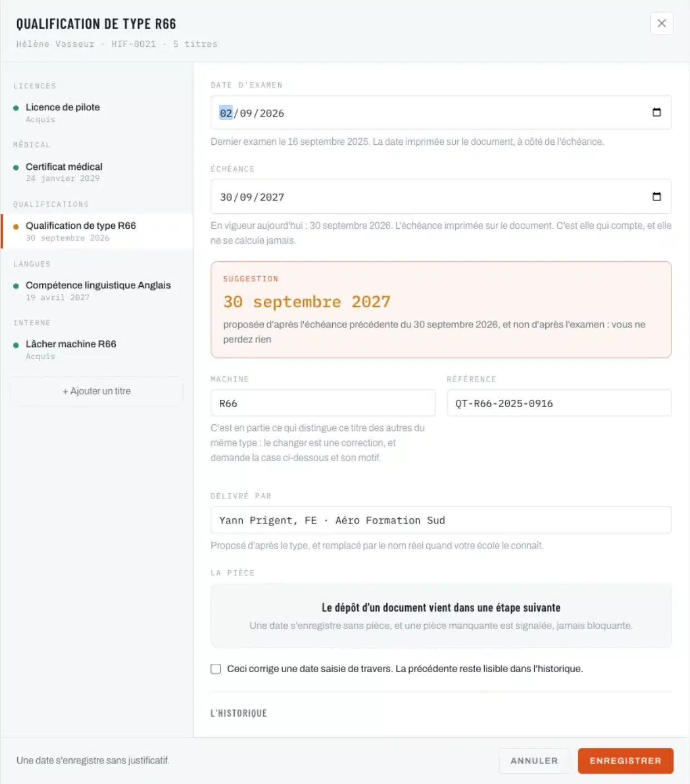Click the orange status dot beside Qualification de type R66
The image size is (690, 784).
(16, 226)
